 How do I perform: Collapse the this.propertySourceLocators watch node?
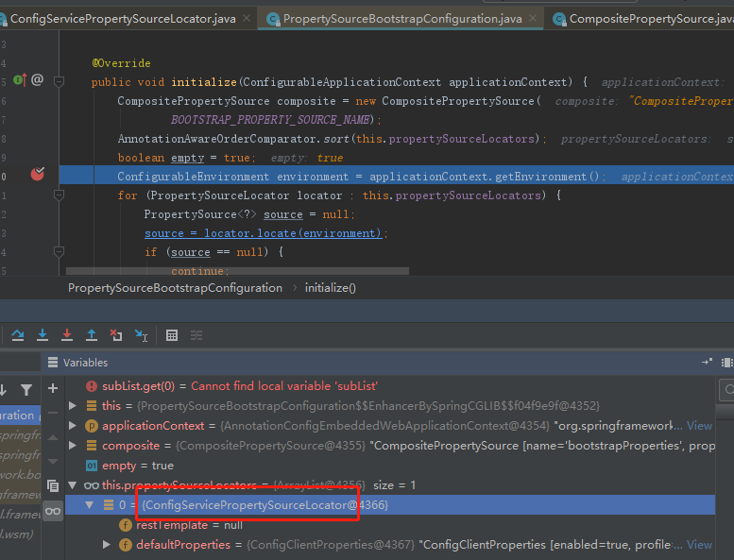tap(74, 485)
